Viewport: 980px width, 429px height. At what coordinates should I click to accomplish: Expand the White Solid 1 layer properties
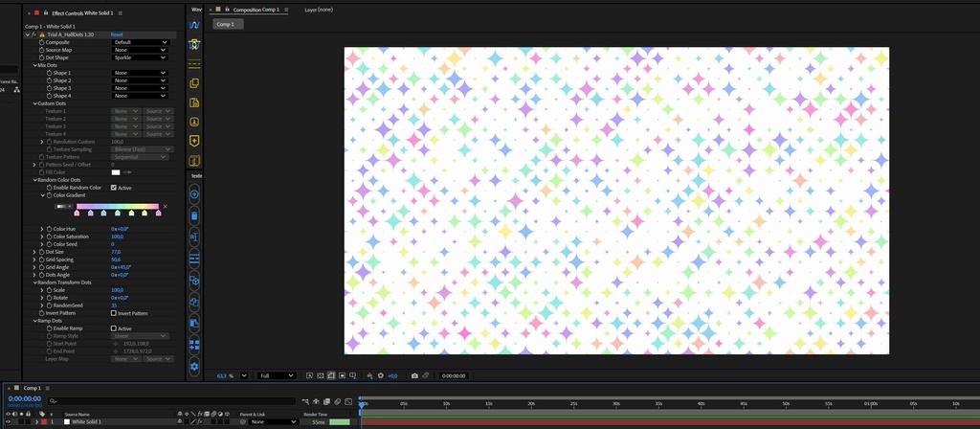[37, 422]
